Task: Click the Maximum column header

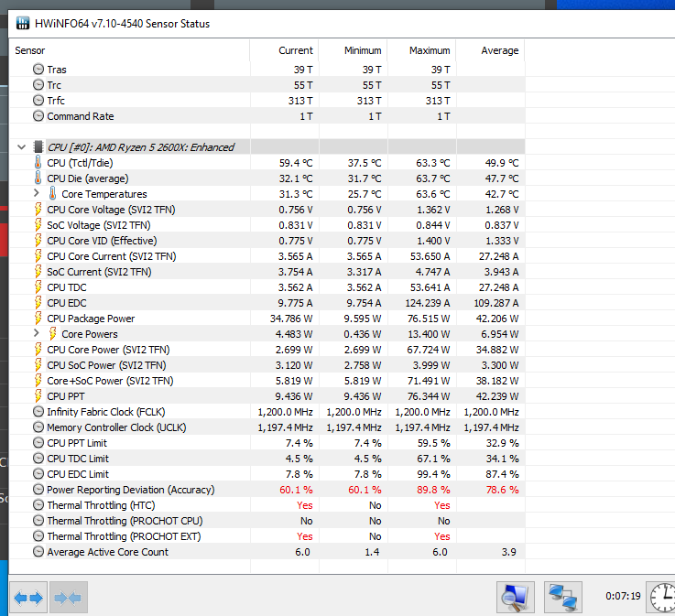Action: (x=422, y=50)
